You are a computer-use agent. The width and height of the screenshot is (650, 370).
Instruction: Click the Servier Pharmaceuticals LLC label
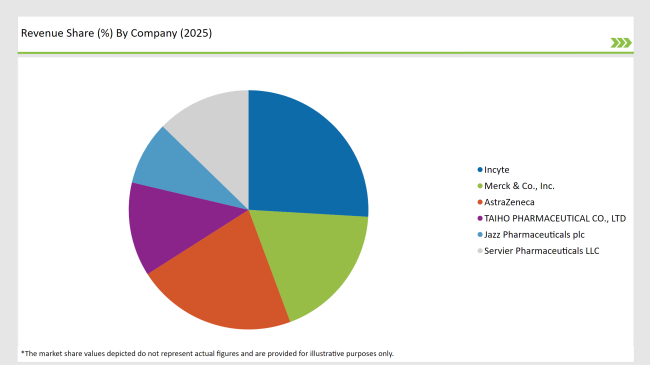pyautogui.click(x=541, y=251)
